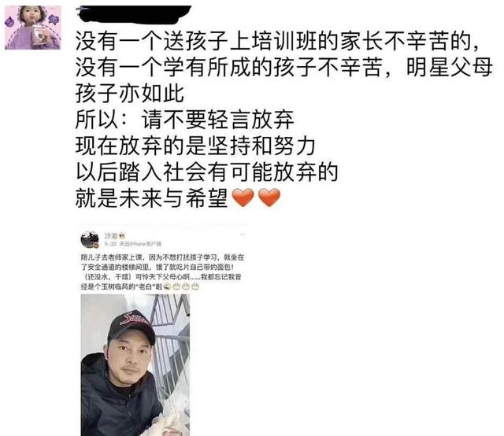Click the text 就是未来与希望
The image size is (504, 436).
coord(151,198)
